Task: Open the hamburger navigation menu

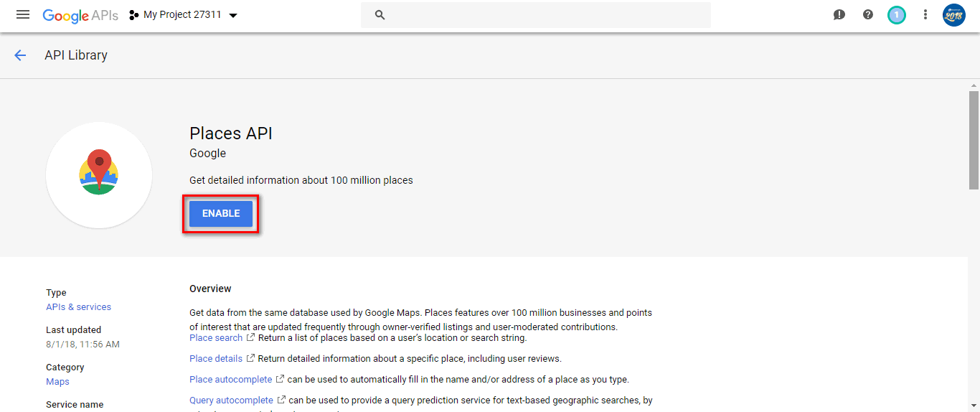Action: [23, 14]
